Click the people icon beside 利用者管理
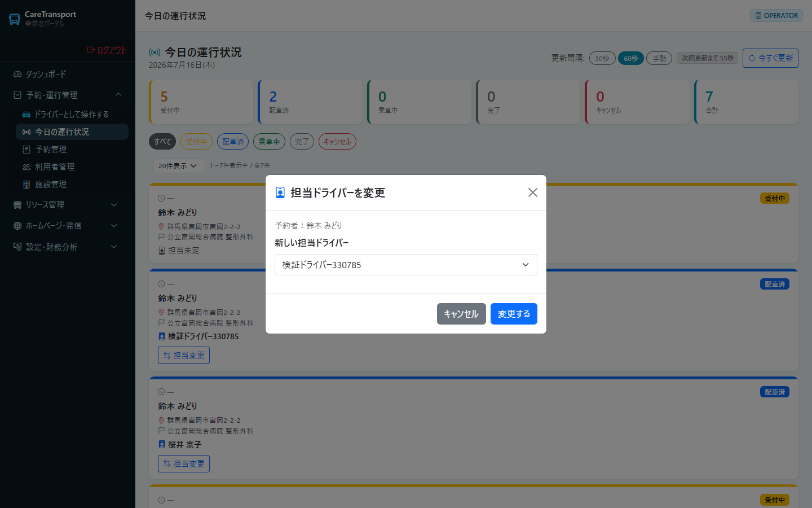Screen dimensions: 812x508 (27, 167)
